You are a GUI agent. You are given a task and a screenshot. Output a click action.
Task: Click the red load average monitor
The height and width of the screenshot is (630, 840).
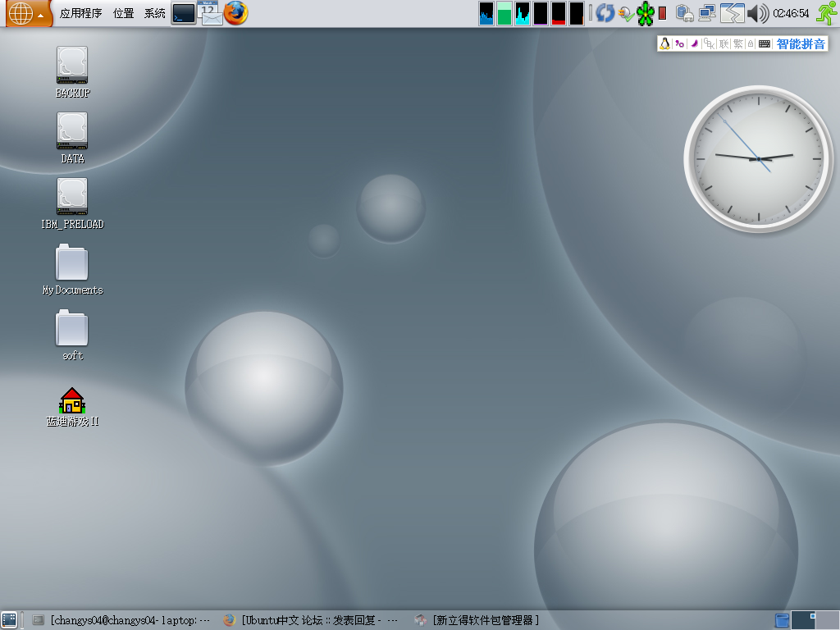pyautogui.click(x=558, y=13)
